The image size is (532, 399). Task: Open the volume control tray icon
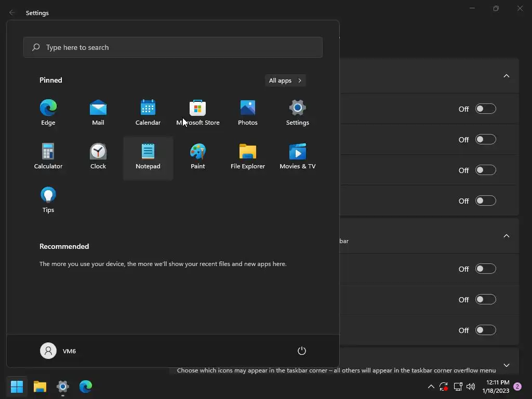coord(471,387)
